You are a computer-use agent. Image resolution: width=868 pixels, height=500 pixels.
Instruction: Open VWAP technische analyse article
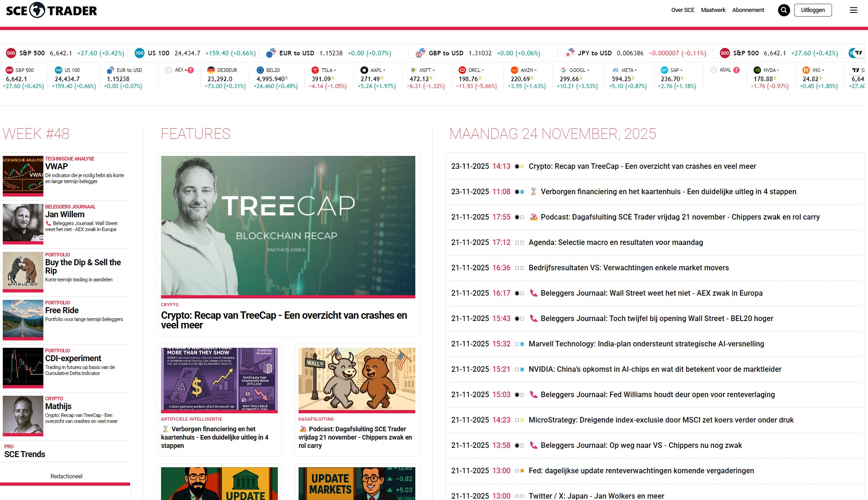click(x=56, y=167)
